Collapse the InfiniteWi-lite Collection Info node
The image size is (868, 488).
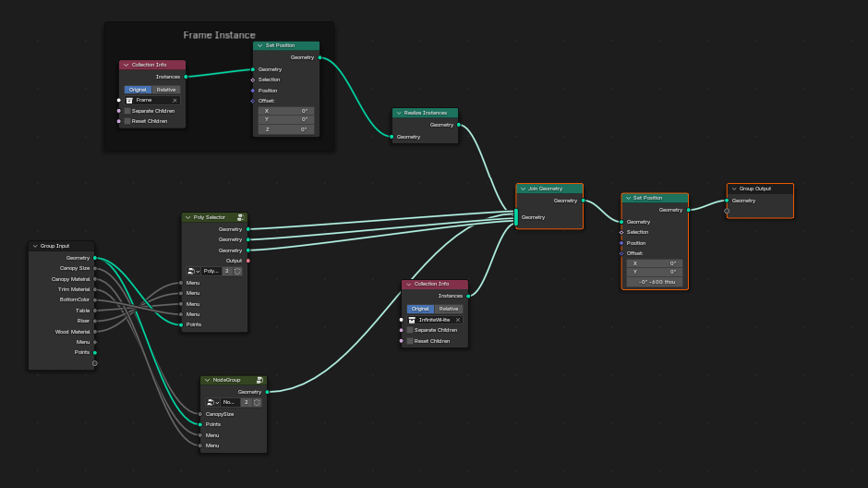(x=409, y=284)
